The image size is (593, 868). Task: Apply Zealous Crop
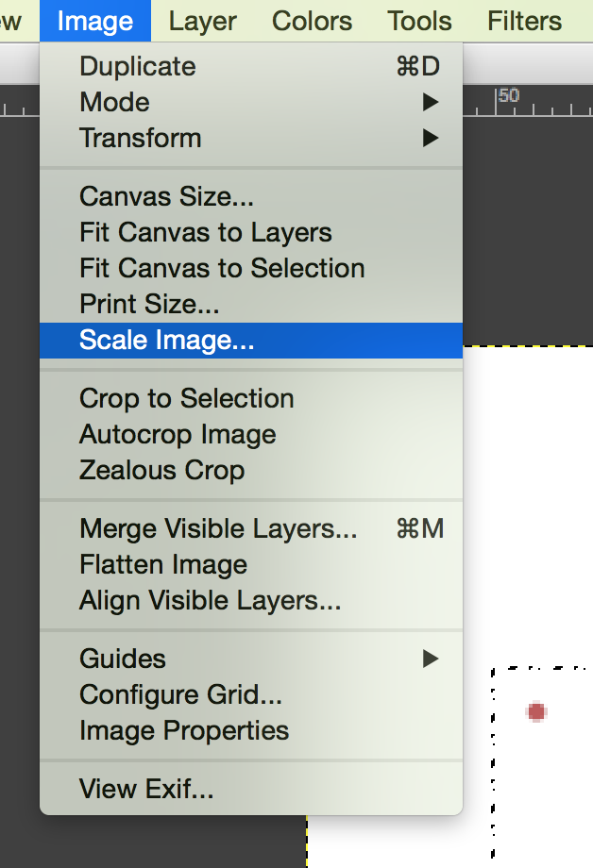[251, 471]
